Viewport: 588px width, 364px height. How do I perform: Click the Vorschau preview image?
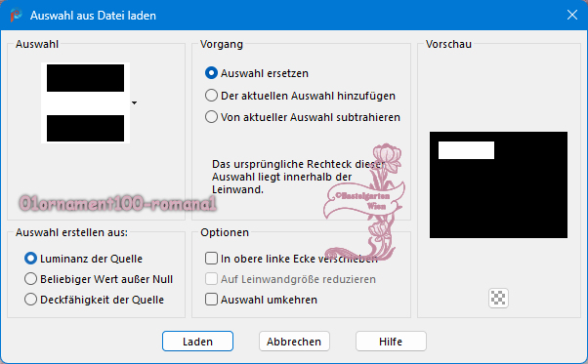[x=498, y=184]
